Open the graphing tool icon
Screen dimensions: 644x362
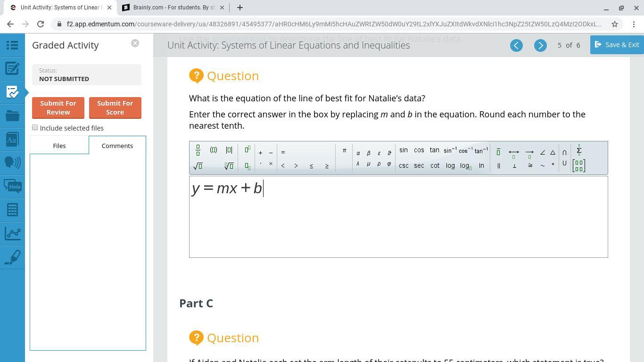pos(12,233)
